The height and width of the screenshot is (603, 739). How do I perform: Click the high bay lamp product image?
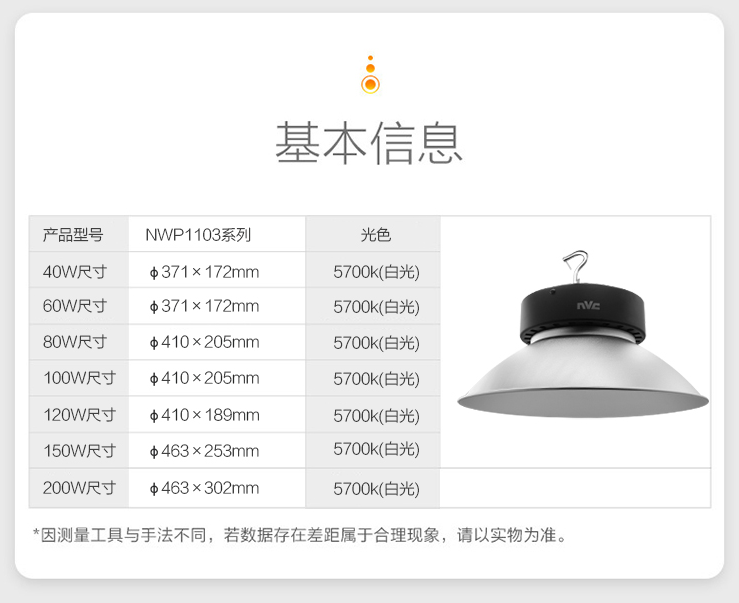point(583,334)
